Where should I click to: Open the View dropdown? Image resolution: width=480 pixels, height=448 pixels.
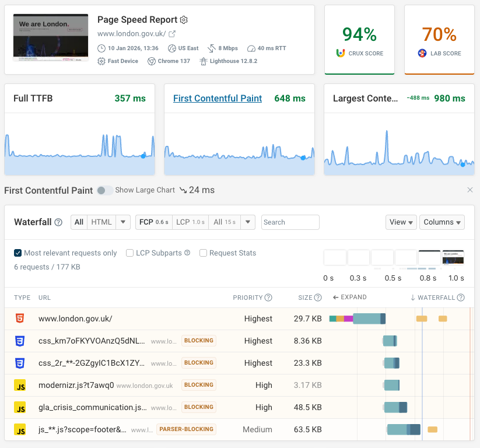[401, 222]
